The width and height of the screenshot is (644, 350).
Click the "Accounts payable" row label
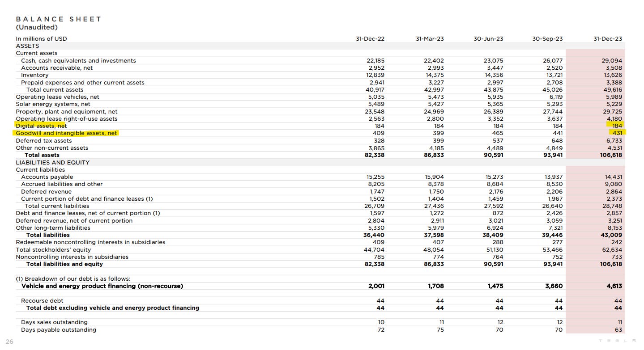pyautogui.click(x=47, y=177)
